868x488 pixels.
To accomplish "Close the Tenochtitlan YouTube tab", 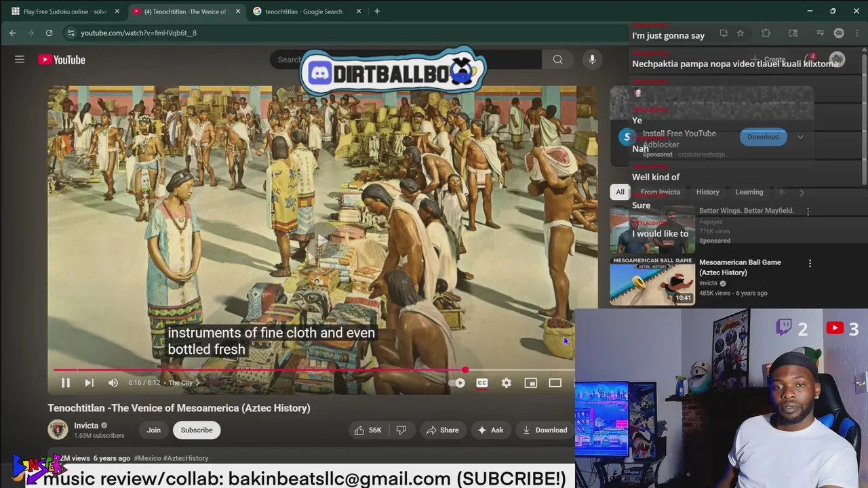I will point(237,12).
